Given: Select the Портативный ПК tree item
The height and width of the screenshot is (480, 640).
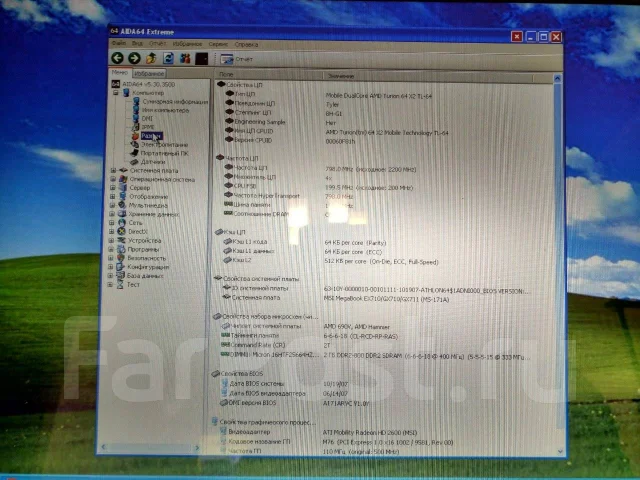Looking at the screenshot, I should (x=164, y=153).
